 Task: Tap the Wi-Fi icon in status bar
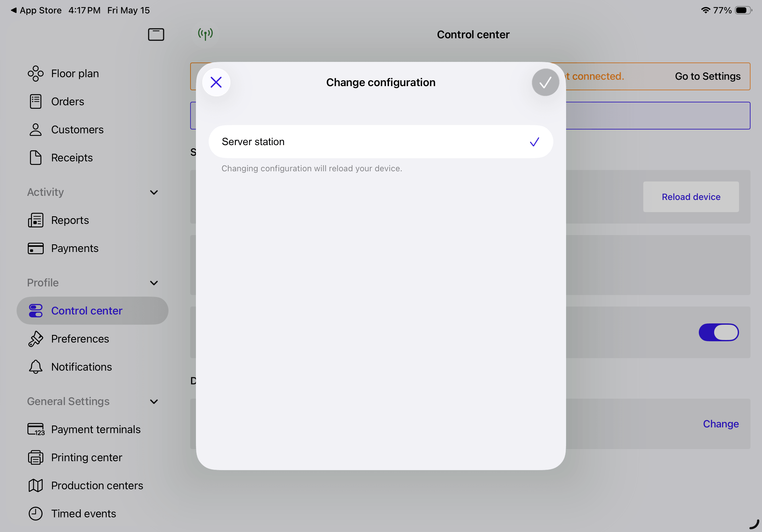[x=705, y=10]
